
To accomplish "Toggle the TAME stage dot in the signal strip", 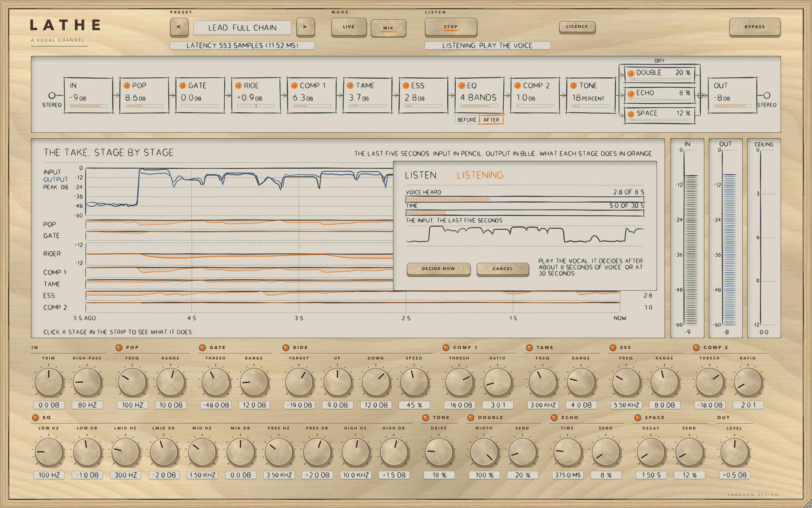I will pyautogui.click(x=350, y=86).
